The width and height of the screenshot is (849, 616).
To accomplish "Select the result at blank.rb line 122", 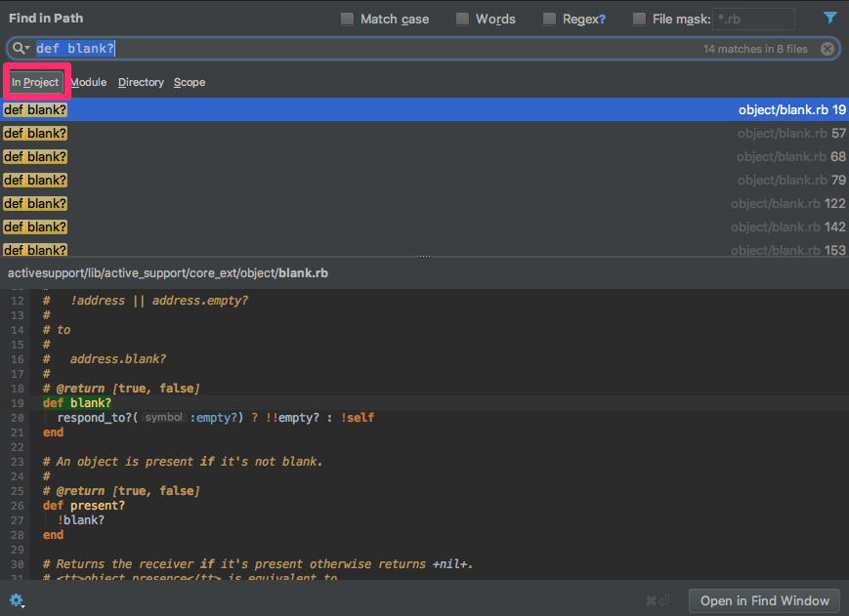I will 424,203.
